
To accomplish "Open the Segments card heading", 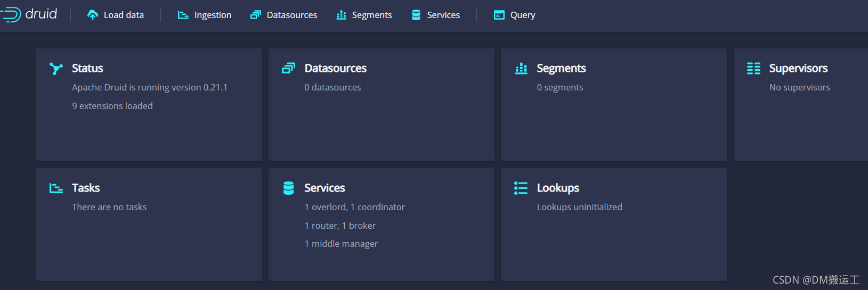I will pos(561,68).
